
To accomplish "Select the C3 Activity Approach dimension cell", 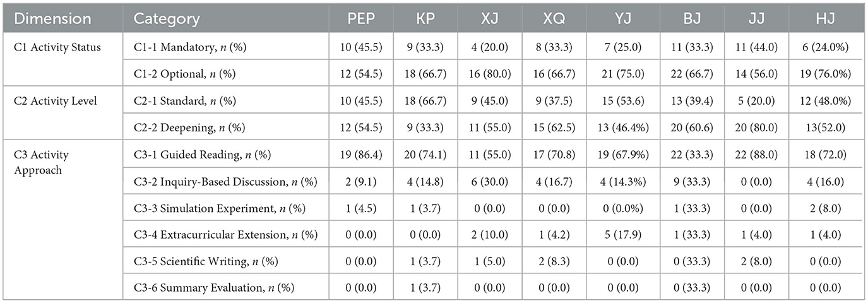I will 42,162.
